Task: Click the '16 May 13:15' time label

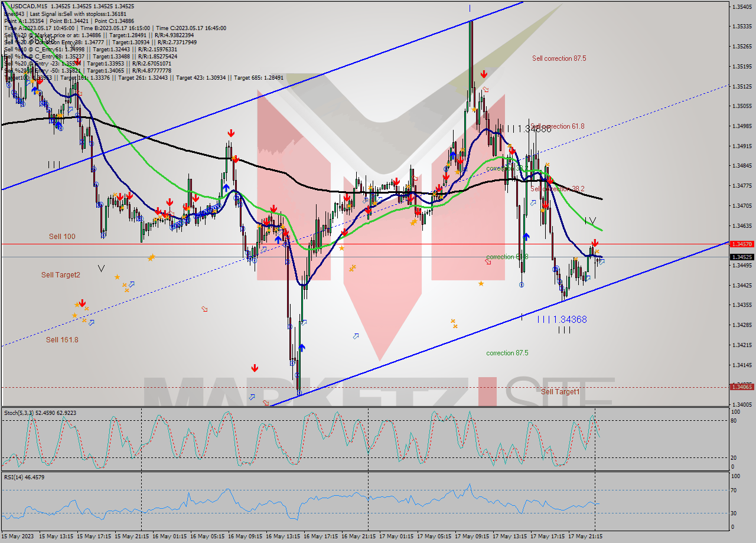Action: pos(283,537)
